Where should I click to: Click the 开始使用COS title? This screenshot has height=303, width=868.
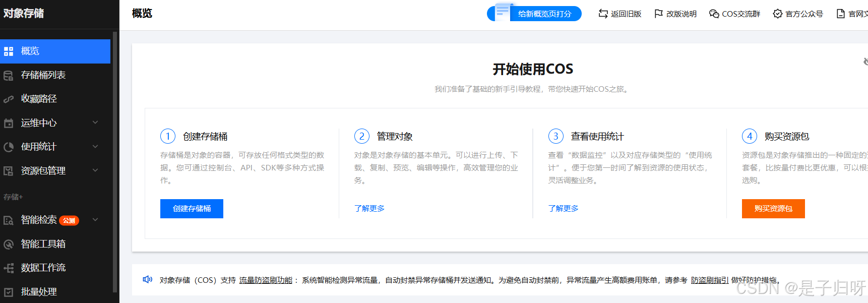(533, 69)
